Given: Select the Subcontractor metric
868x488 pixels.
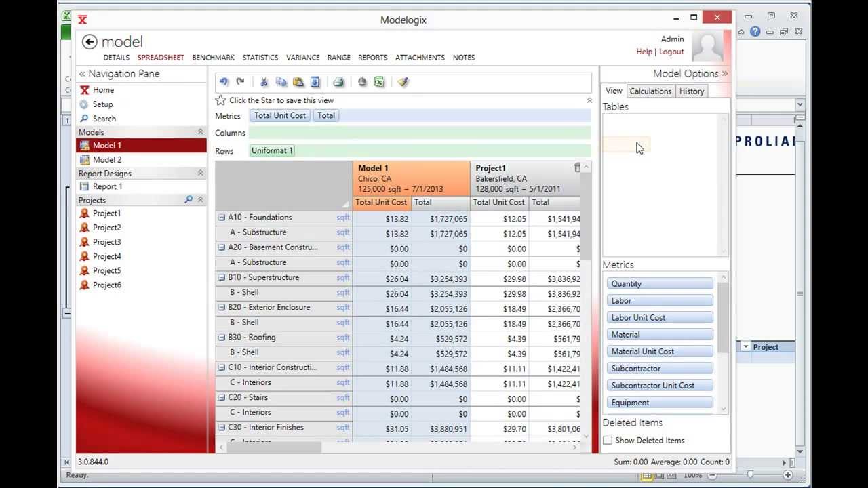Looking at the screenshot, I should tap(660, 369).
